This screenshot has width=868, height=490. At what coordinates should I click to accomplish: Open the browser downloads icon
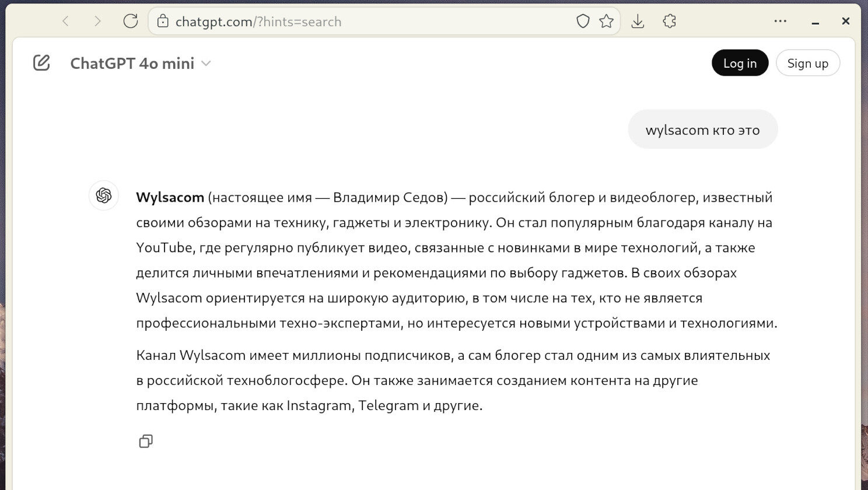point(638,22)
